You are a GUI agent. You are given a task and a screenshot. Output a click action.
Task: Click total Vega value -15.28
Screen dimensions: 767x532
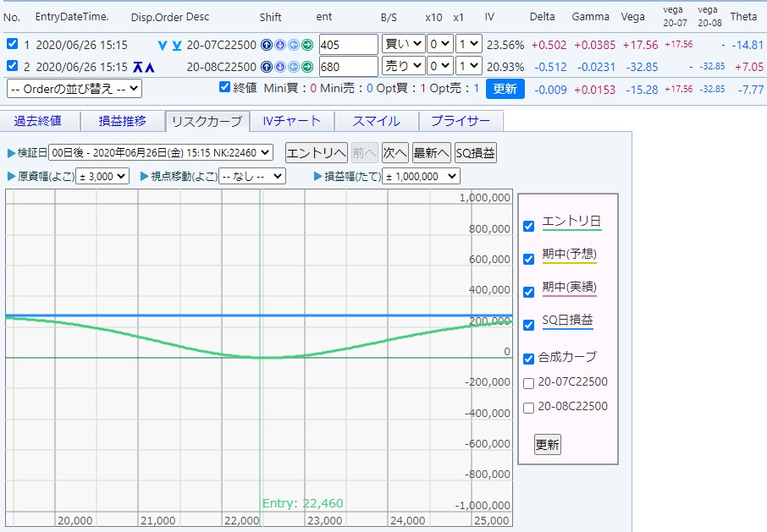click(x=642, y=90)
